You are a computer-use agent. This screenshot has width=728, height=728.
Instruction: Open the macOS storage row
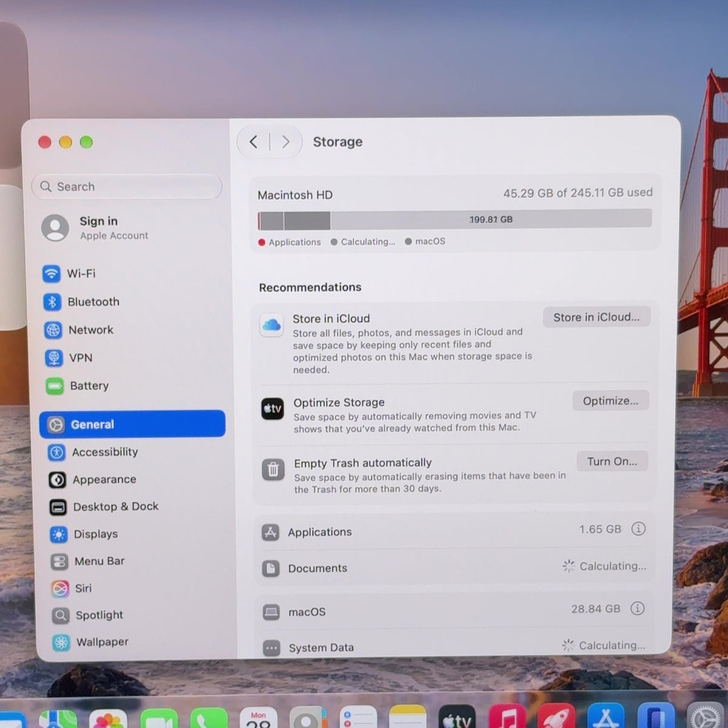(453, 611)
